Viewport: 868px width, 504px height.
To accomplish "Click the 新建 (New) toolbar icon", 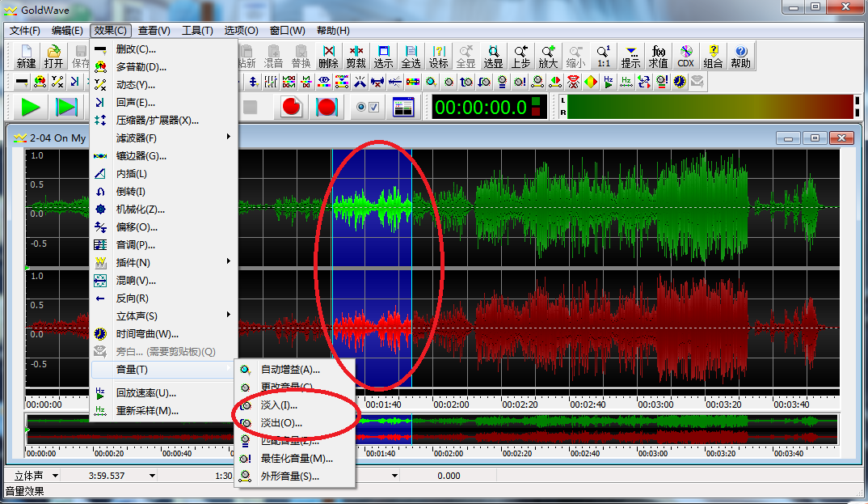I will point(26,56).
